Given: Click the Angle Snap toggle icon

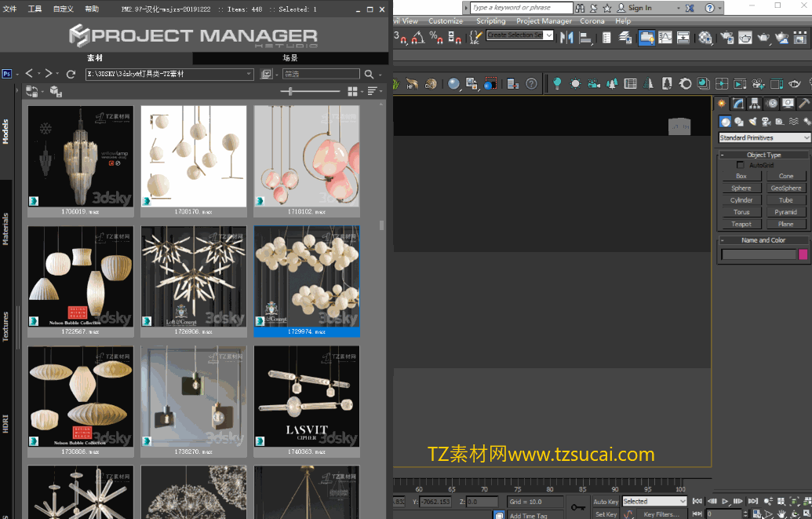Looking at the screenshot, I should pos(418,38).
